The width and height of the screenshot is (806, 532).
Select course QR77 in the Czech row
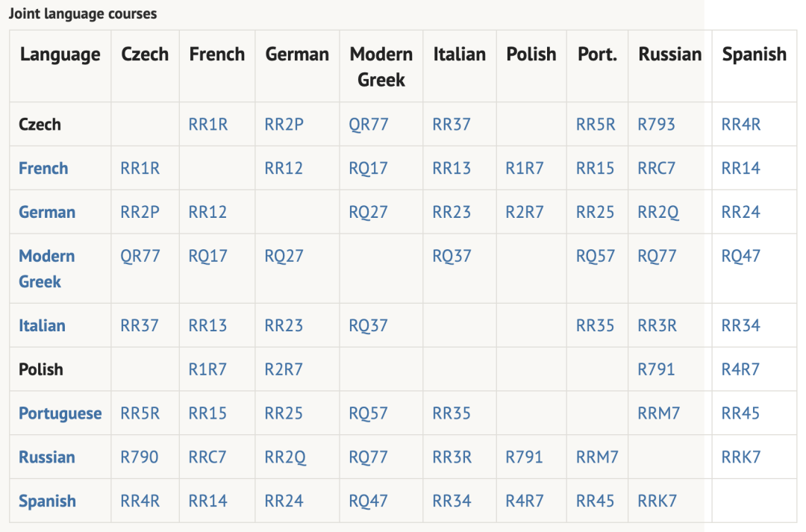click(369, 125)
